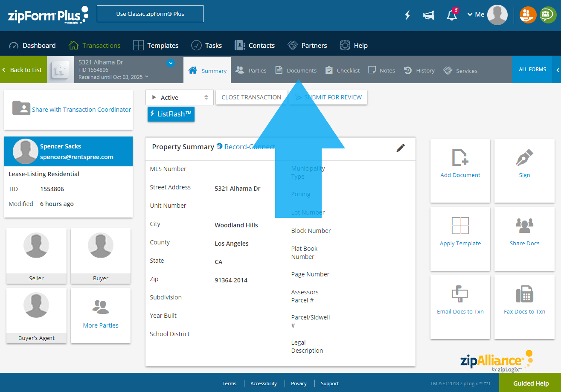Switch to the History tab
Image resolution: width=561 pixels, height=392 pixels.
click(x=419, y=70)
